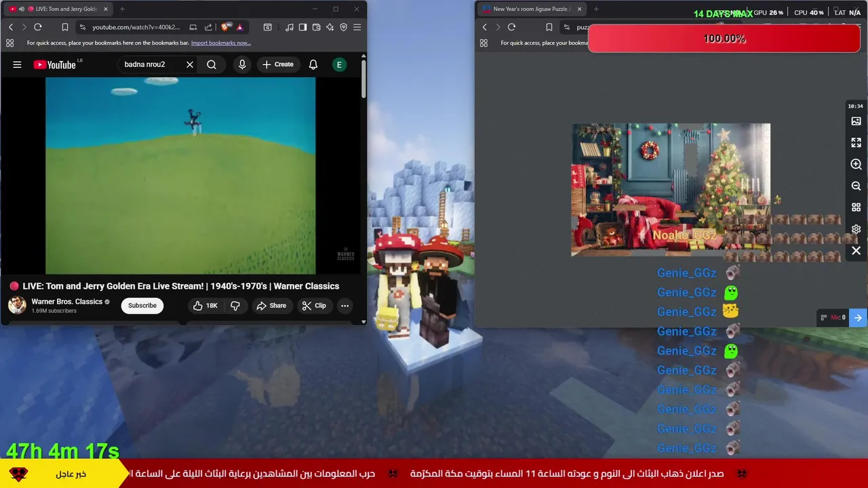Open YouTube notifications bell
This screenshot has height=488, width=868.
[313, 64]
